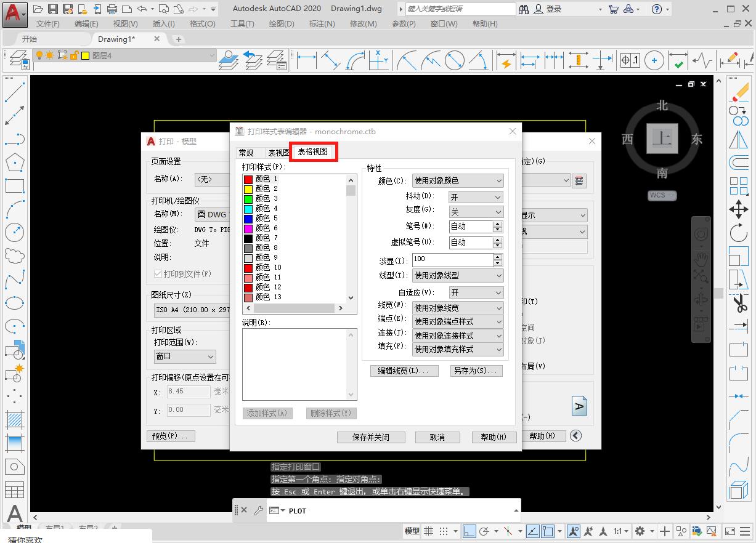Screen dimensions: 756x543
Task: Toggle ortho mode in the status bar
Action: tap(468, 531)
